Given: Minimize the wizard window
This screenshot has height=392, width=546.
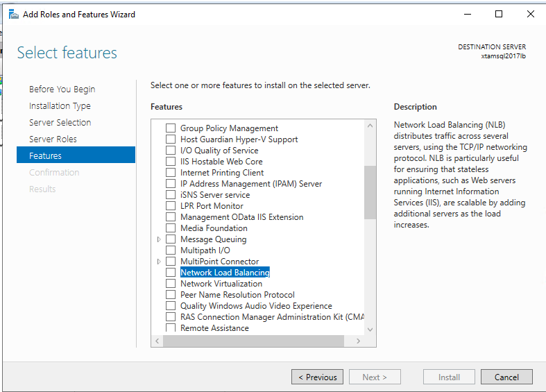Looking at the screenshot, I should [467, 14].
